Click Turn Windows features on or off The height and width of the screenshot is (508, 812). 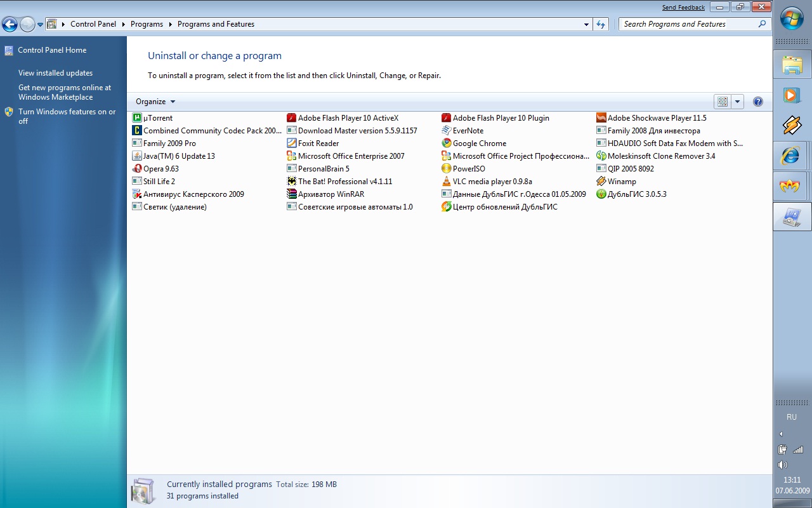tap(67, 116)
